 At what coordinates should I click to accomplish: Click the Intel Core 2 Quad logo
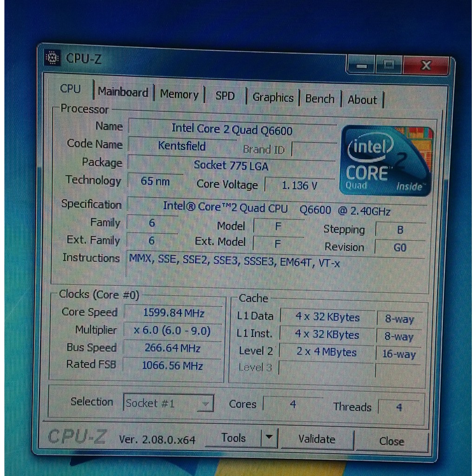click(387, 161)
